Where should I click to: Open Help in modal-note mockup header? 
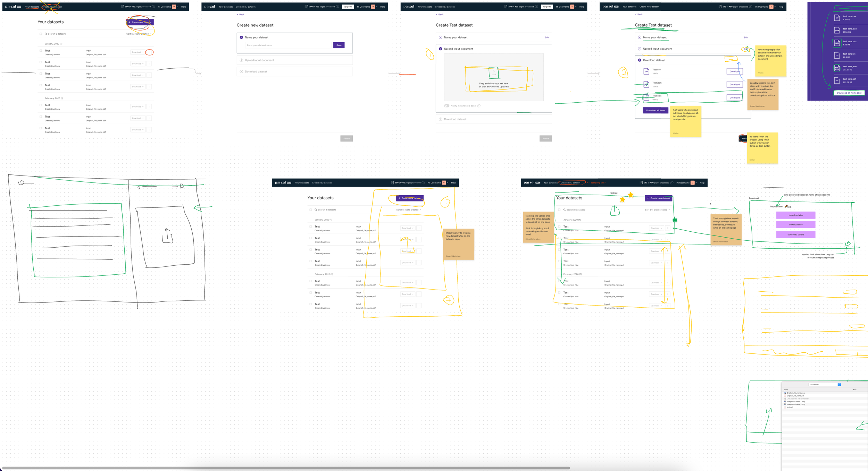(x=453, y=183)
